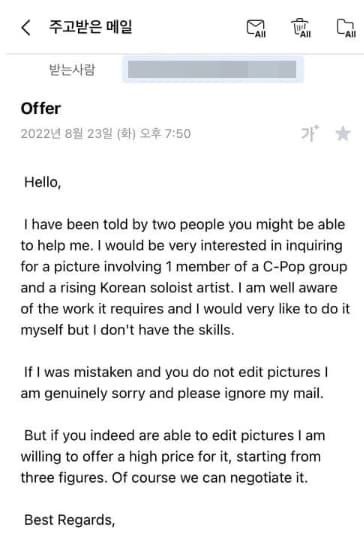Screen dimensions: 364x535
Task: Tap the Offer subject heading
Action: [41, 109]
